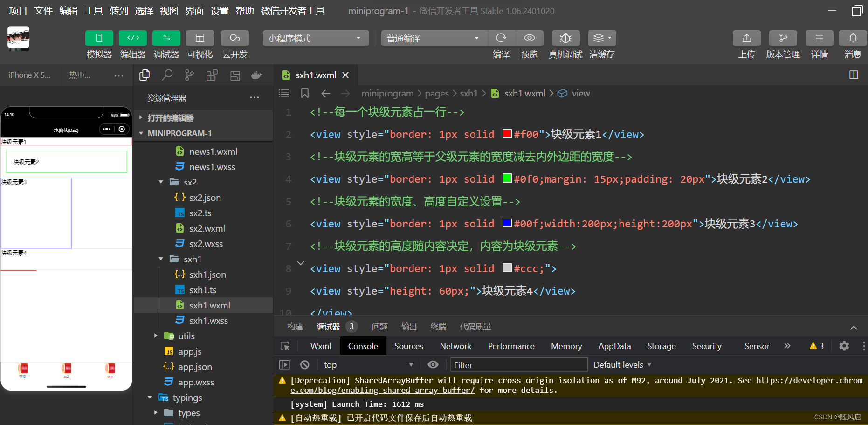Toggle the console sidebar icon

[x=284, y=365]
